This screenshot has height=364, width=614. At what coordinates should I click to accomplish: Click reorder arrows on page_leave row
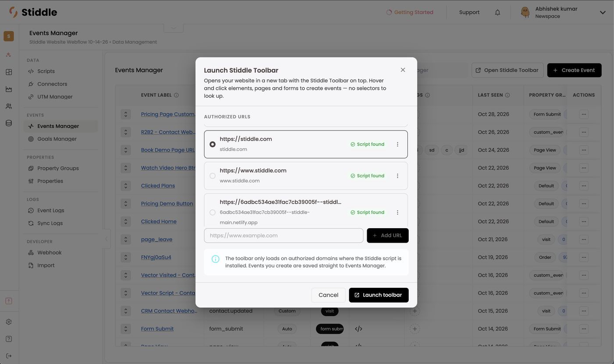(x=126, y=240)
